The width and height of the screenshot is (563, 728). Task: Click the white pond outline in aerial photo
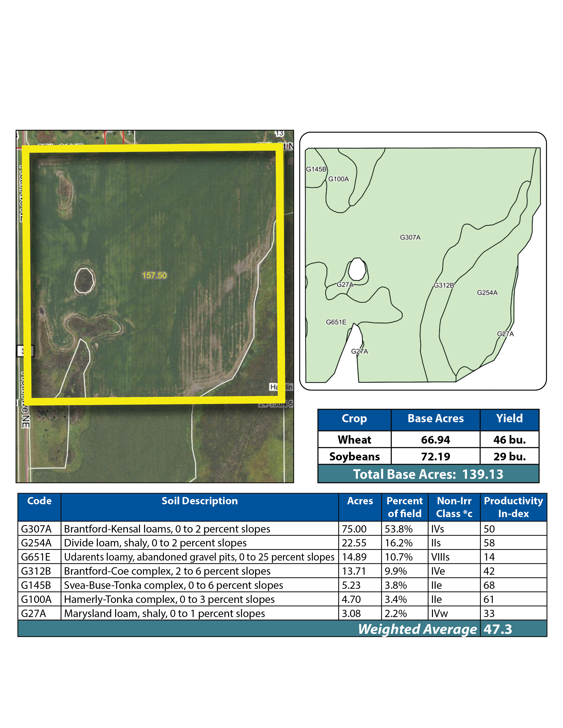click(84, 280)
